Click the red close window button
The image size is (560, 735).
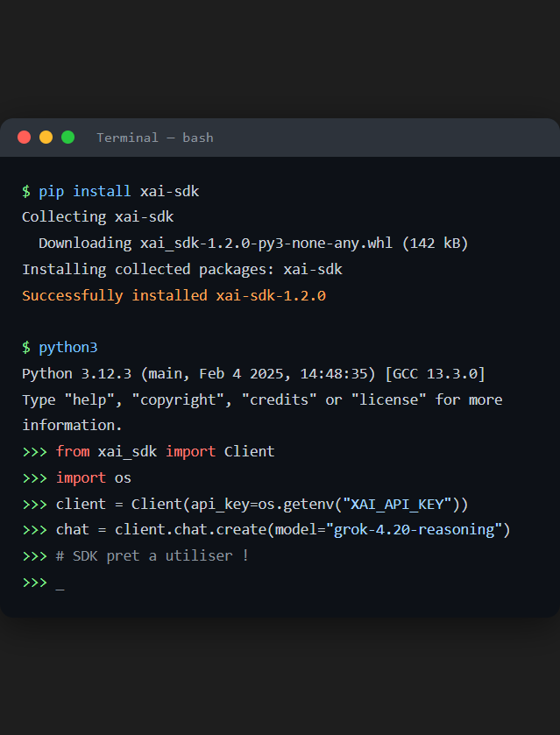pos(24,138)
